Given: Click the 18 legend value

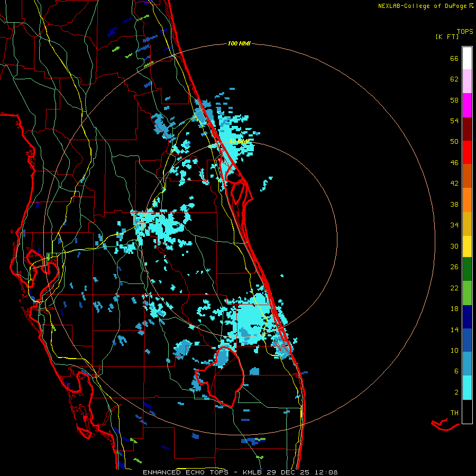Looking at the screenshot, I should click(x=454, y=309).
